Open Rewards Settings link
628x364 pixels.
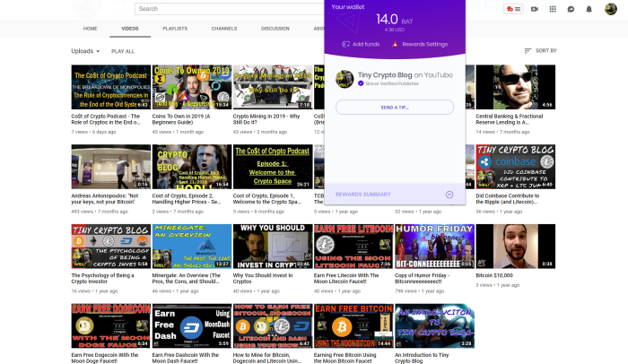click(x=425, y=44)
